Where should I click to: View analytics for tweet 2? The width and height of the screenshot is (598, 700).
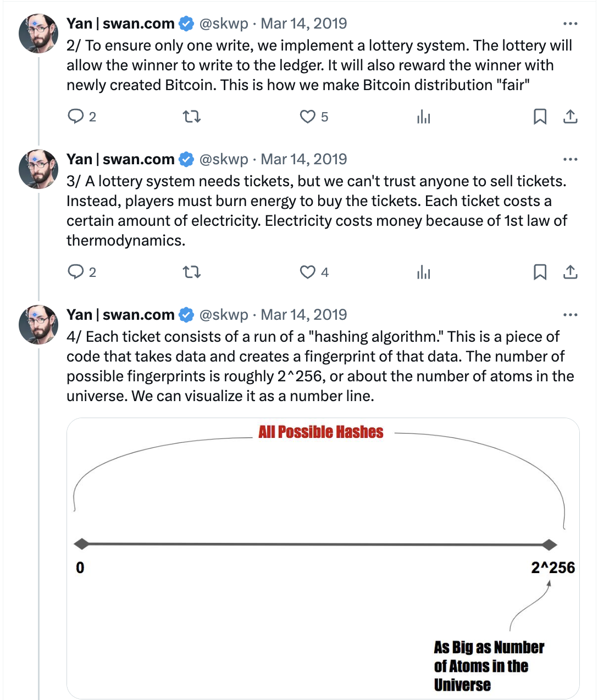423,116
